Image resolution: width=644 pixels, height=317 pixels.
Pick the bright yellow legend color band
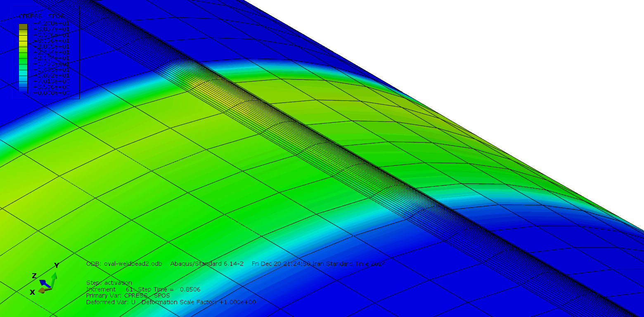(23, 38)
